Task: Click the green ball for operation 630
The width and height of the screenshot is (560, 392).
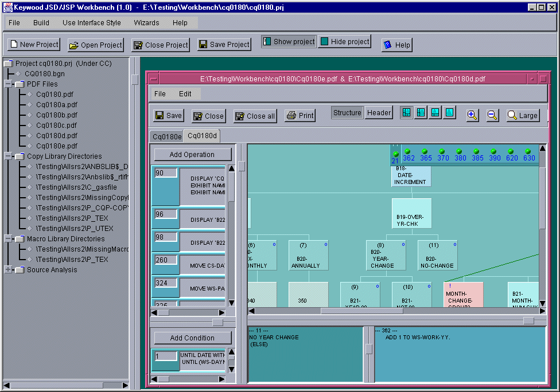Action: pyautogui.click(x=528, y=151)
